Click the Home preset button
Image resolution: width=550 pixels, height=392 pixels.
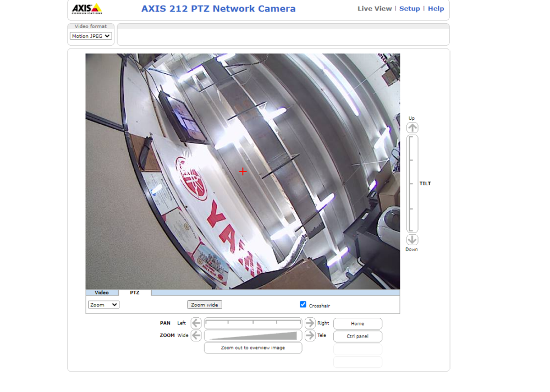(x=358, y=324)
